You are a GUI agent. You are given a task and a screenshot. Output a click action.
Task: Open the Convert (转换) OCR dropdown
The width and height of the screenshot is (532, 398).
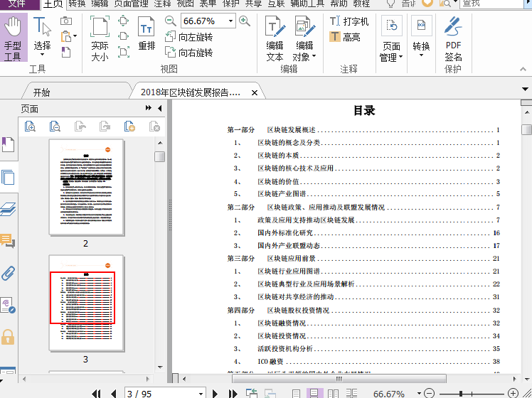pos(421,37)
